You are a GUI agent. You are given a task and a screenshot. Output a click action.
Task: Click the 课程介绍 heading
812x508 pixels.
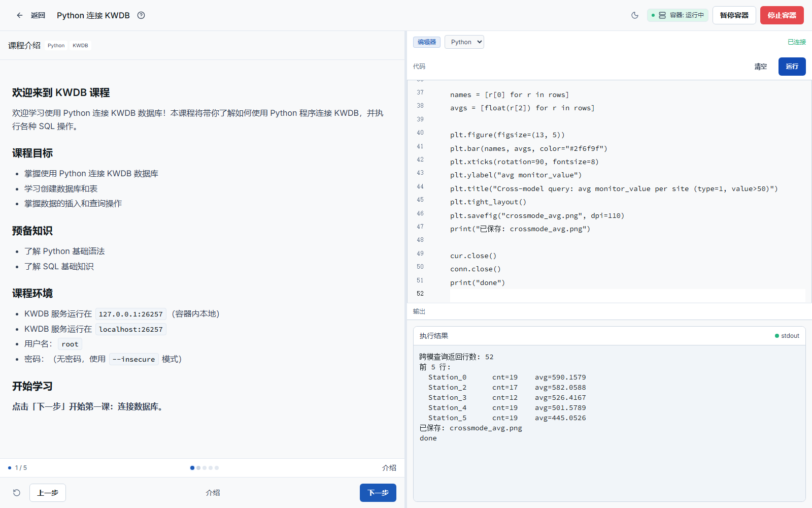[x=24, y=46]
